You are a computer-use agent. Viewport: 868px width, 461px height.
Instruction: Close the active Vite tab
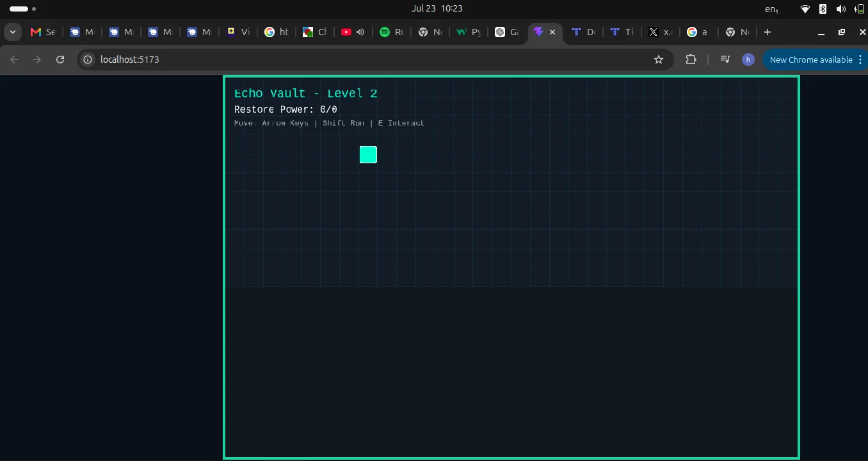(552, 32)
